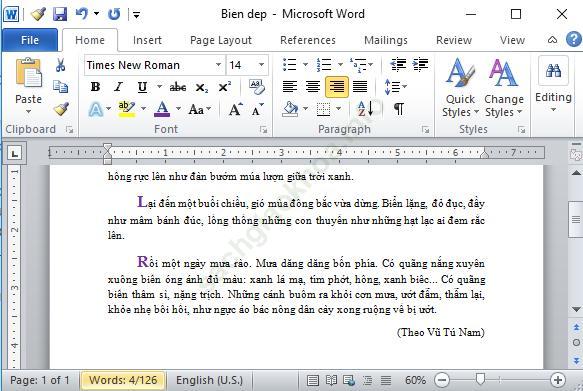Apply numbered list formatting

point(323,65)
